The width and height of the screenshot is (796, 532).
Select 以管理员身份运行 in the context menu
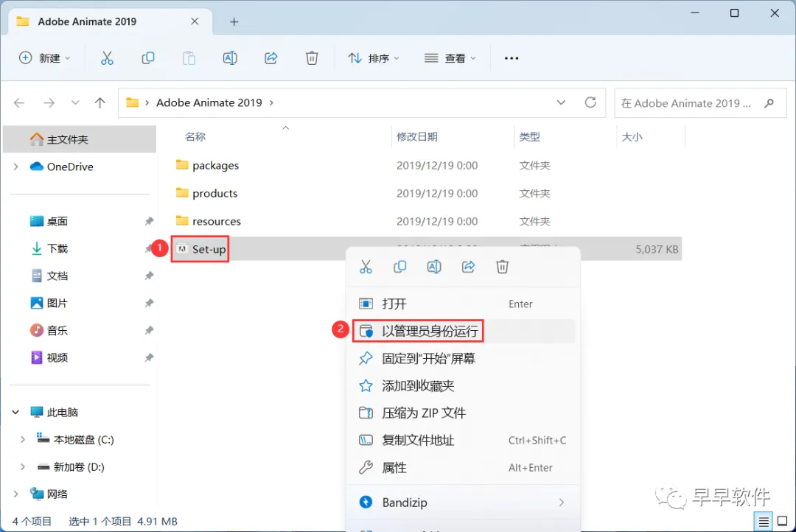[x=462, y=332]
